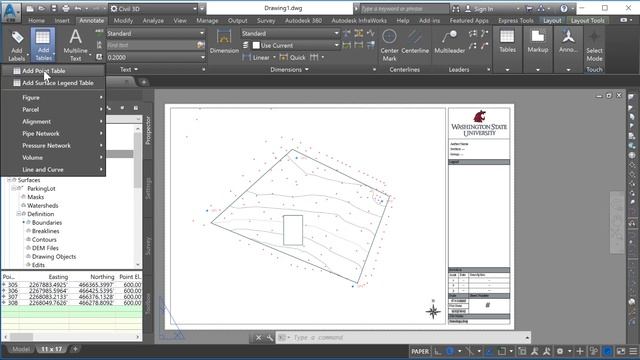
Task: Select the Contours tree item
Action: [44, 240]
